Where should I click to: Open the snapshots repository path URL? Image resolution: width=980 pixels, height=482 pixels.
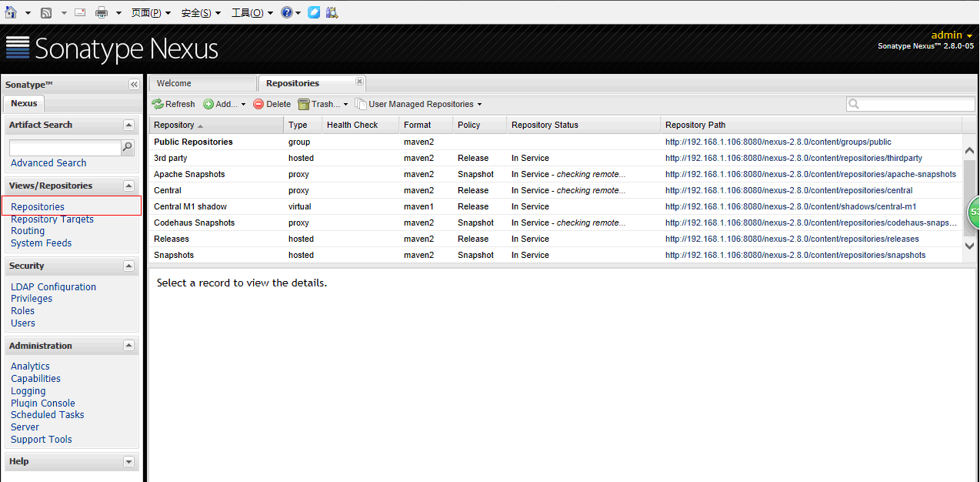795,255
